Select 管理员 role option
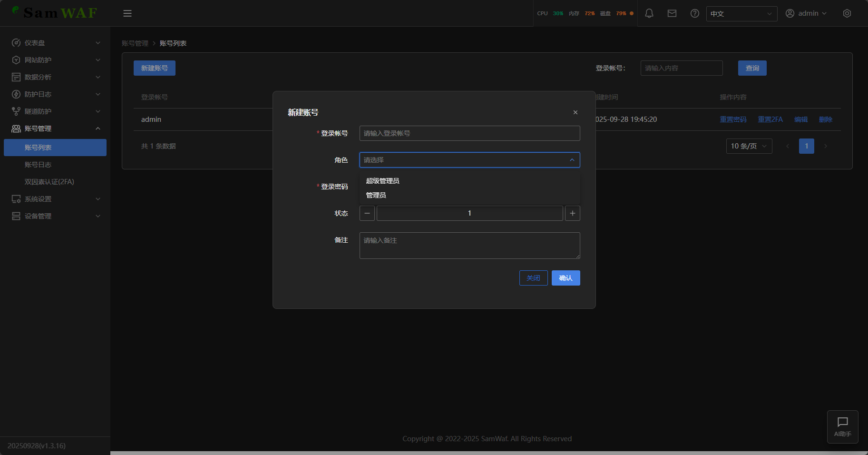The height and width of the screenshot is (455, 868). 376,195
